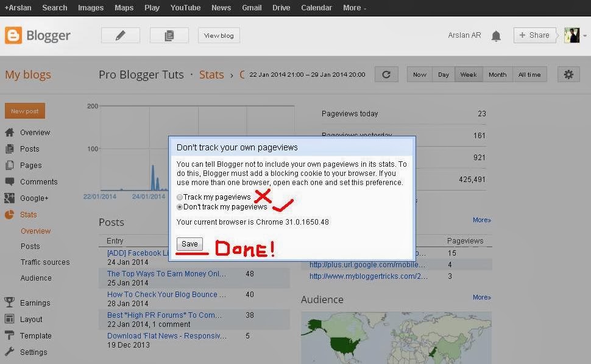This screenshot has width=591, height=364.
Task: Open plus.url.google.com/mobile referring URL
Action: pos(367,265)
